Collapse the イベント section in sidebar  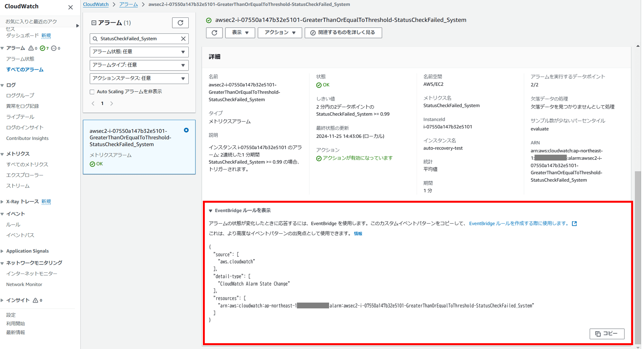tap(2, 214)
